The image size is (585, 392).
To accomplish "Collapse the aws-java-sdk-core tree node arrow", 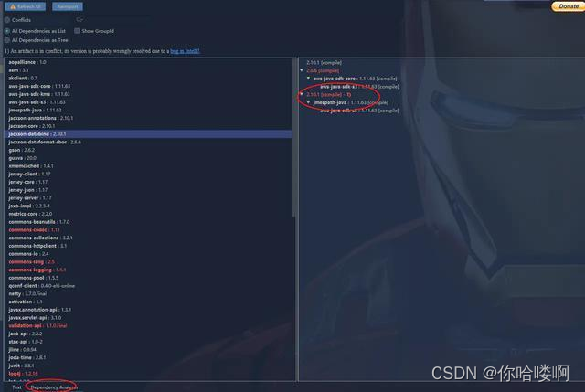I will click(308, 79).
